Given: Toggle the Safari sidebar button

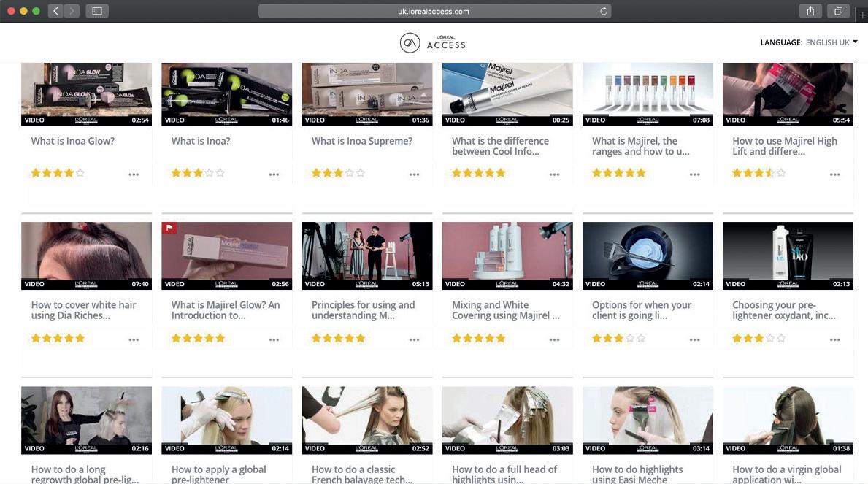Looking at the screenshot, I should click(97, 10).
